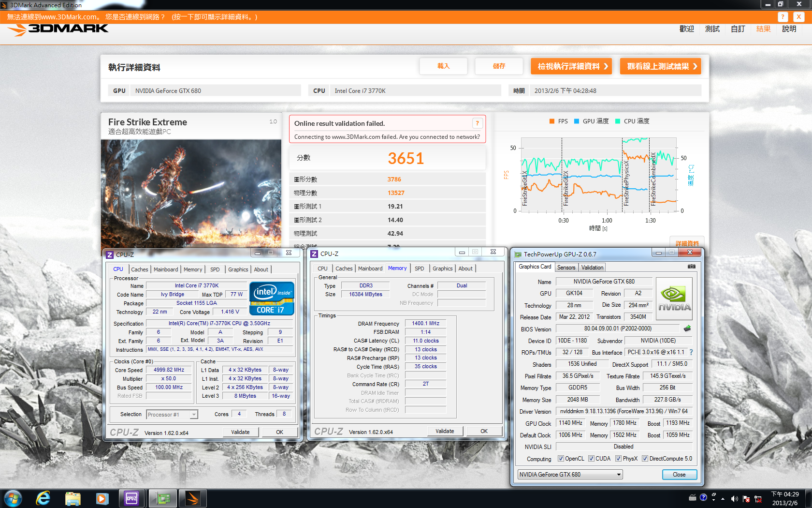The height and width of the screenshot is (508, 812).
Task: Toggle the PhysX checkbox in GPU-Z
Action: (x=618, y=459)
